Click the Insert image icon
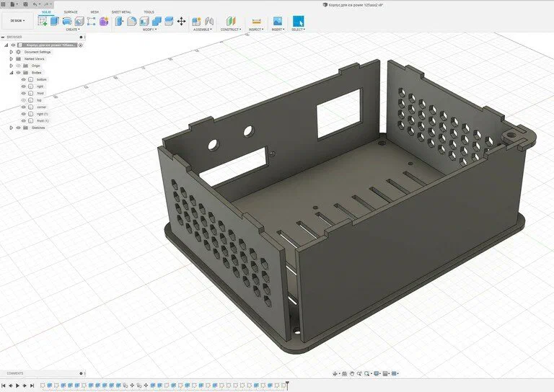 point(278,21)
